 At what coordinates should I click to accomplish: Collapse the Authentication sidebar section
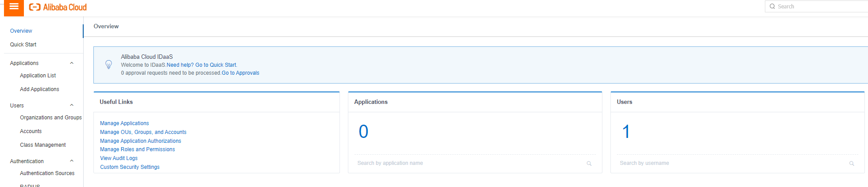point(72,161)
